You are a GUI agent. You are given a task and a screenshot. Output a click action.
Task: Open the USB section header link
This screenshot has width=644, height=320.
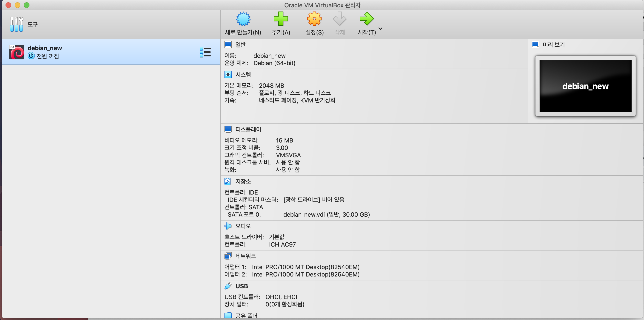(x=242, y=286)
